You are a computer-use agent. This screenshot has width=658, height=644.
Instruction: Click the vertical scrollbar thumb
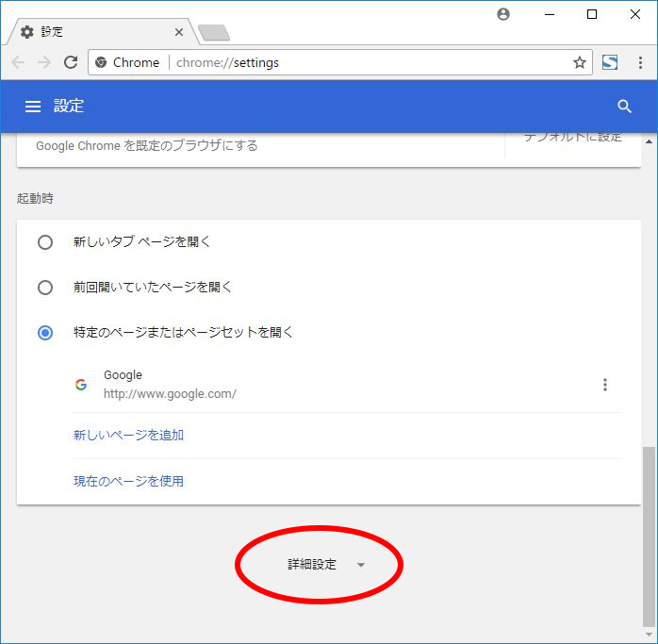(650, 537)
